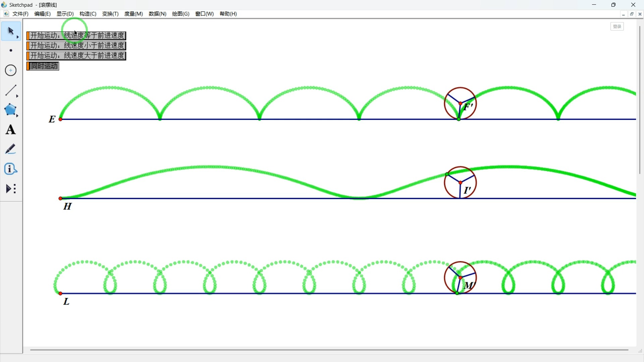Expand Straightedge tool flyout triangle
Screen dimensions: 644x362
[x=17, y=96]
